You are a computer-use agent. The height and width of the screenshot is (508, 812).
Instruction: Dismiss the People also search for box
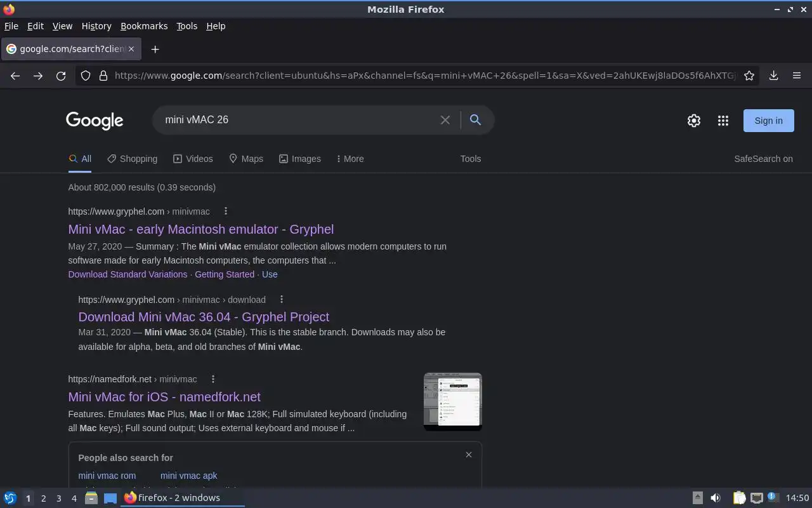[469, 455]
